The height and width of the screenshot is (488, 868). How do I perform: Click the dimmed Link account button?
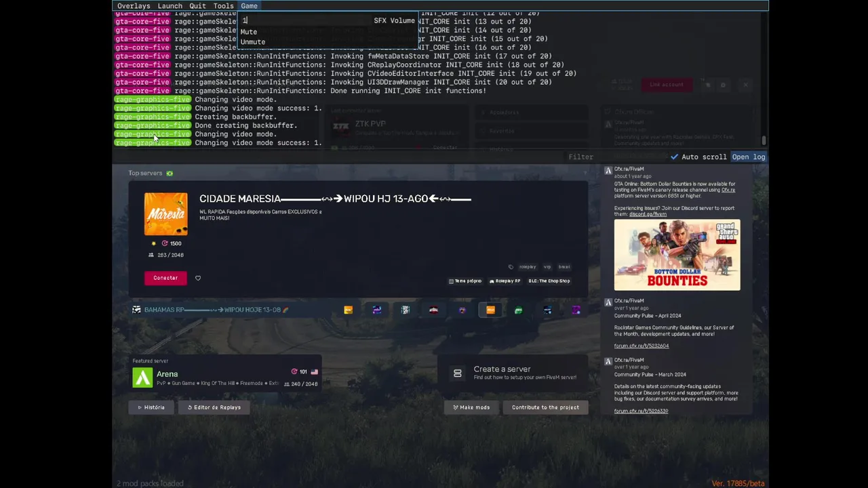point(667,85)
